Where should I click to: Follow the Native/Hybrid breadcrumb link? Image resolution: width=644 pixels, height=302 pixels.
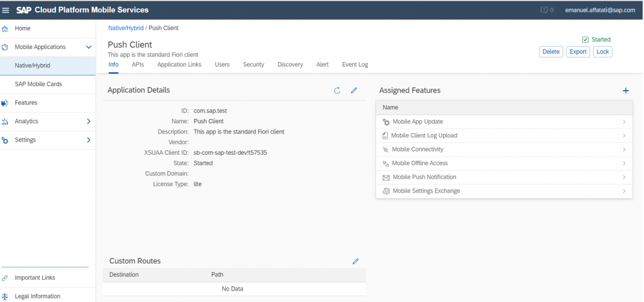pos(126,28)
